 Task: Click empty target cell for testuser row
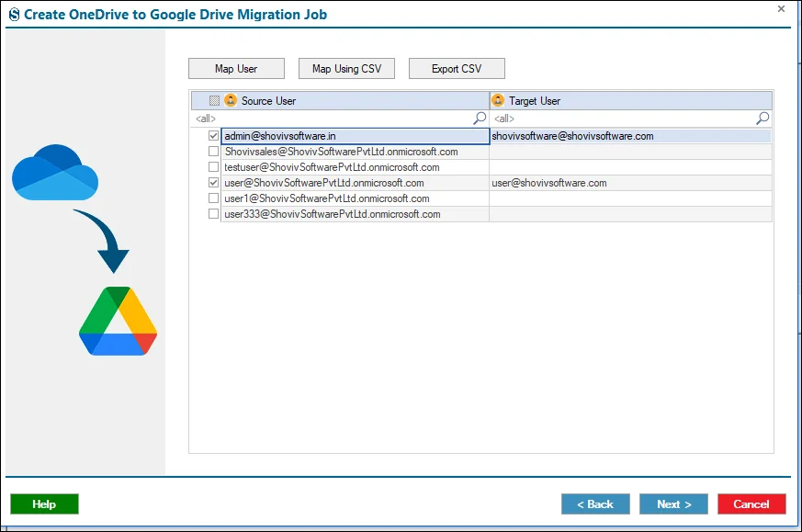pos(630,166)
